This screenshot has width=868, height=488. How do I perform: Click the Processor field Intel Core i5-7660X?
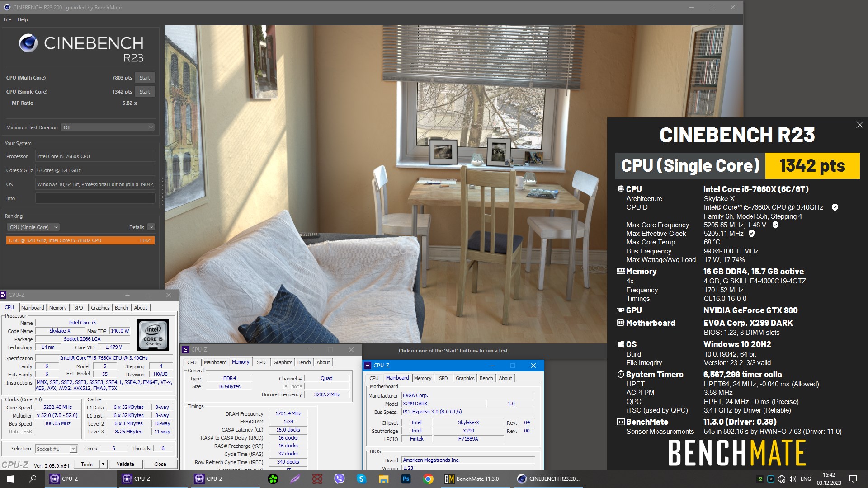point(95,156)
